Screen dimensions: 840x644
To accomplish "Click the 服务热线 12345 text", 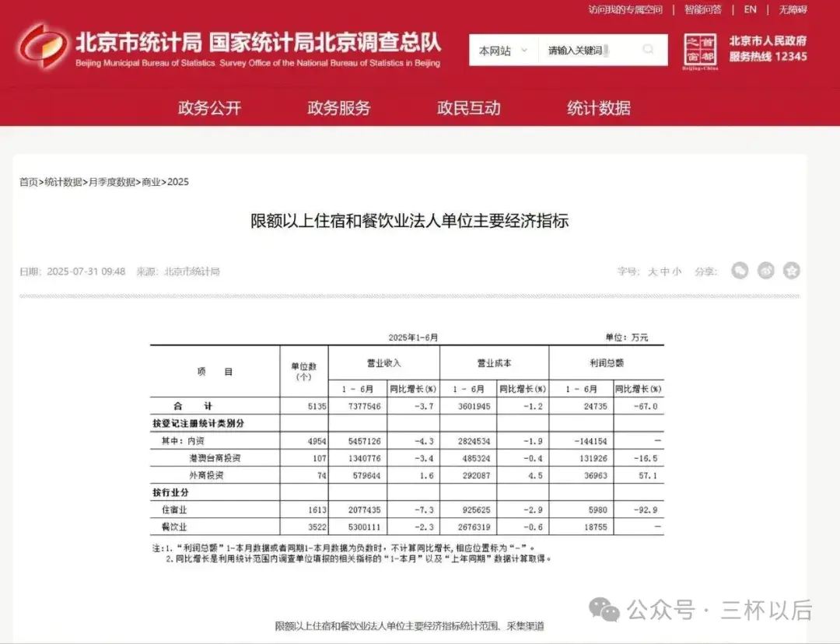I will pyautogui.click(x=768, y=56).
